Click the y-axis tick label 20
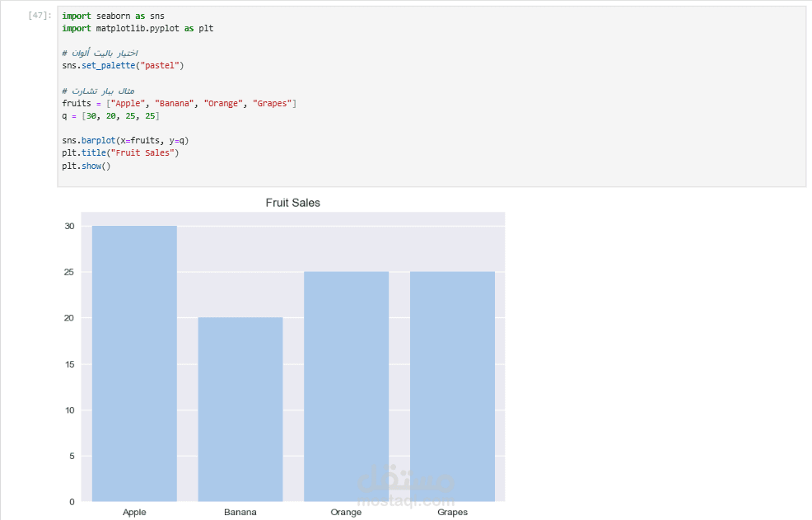The image size is (812, 520). tap(69, 318)
